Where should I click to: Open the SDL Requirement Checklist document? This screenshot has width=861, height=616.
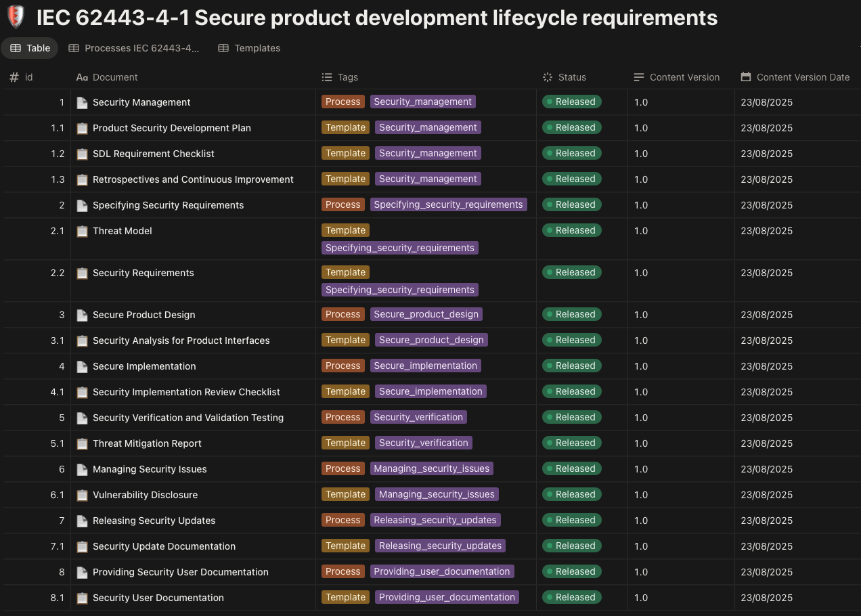coord(154,154)
